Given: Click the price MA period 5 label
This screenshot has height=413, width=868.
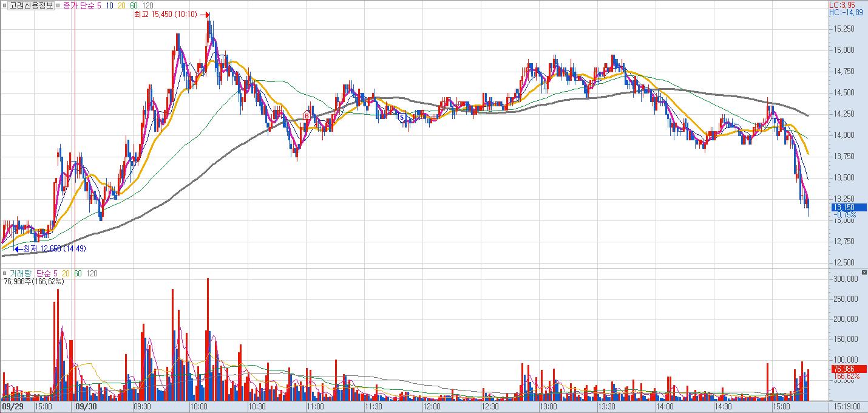Looking at the screenshot, I should 99,5.
